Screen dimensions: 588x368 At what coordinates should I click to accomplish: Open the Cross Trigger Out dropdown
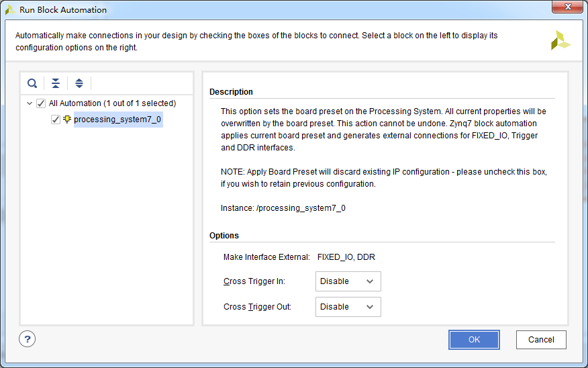pyautogui.click(x=348, y=307)
